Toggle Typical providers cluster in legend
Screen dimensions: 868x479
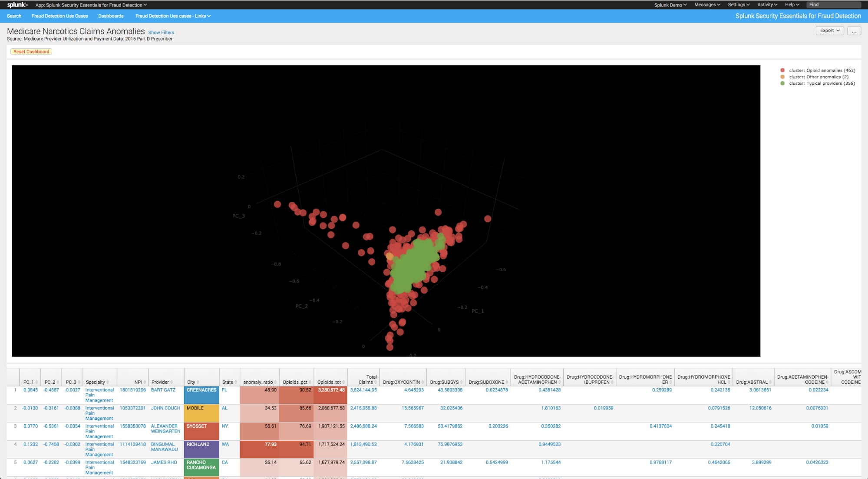point(818,83)
